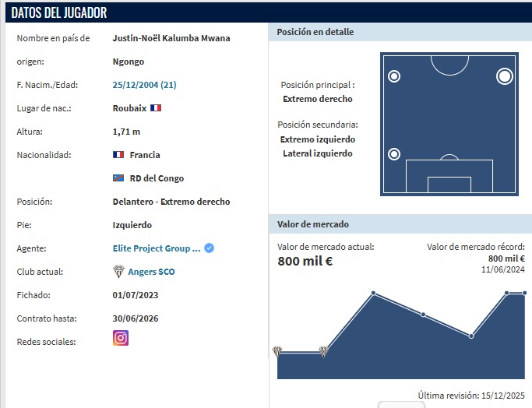
Task: Select the left winger marker on pitch
Action: click(x=394, y=76)
